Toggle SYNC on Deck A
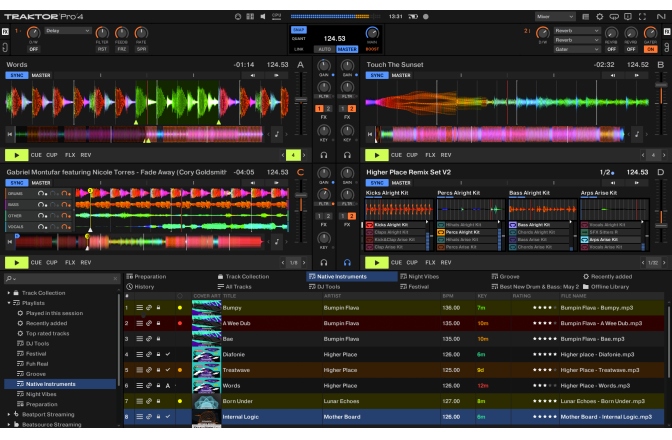This screenshot has width=672, height=440. click(17, 75)
